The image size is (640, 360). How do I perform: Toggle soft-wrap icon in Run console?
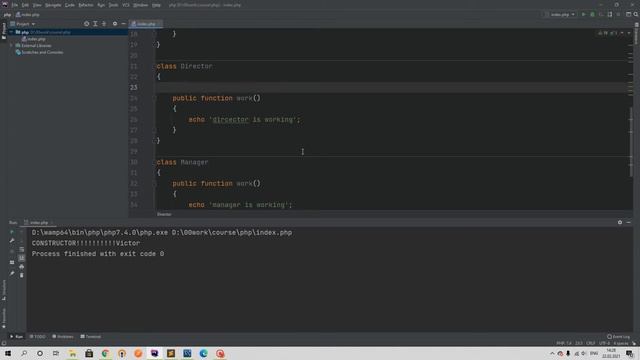22,249
